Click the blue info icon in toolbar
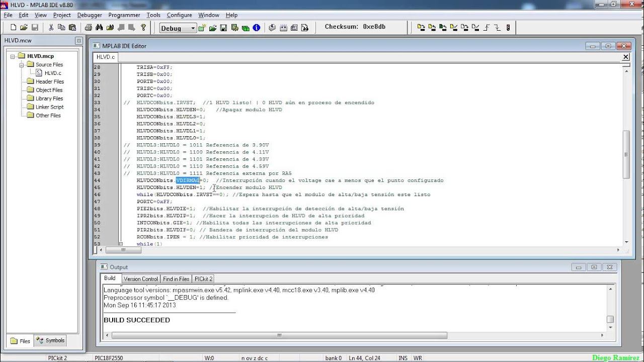Screen dimensions: 644x362 pos(256,28)
